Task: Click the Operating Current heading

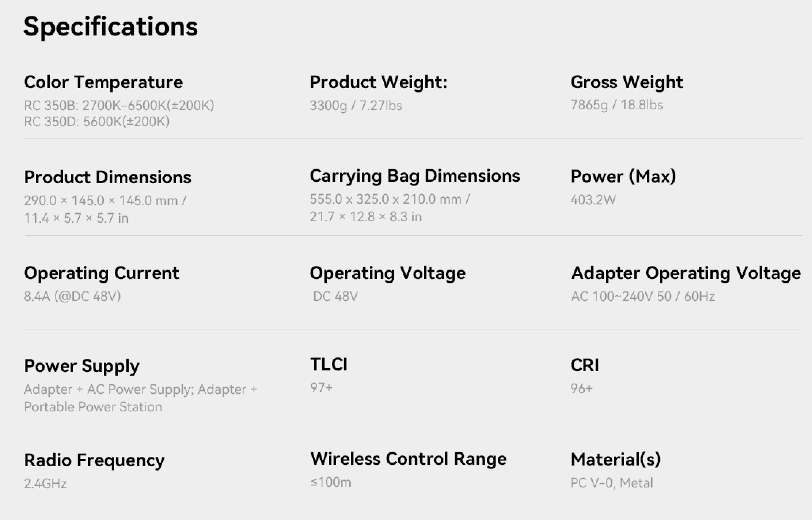Action: [102, 273]
